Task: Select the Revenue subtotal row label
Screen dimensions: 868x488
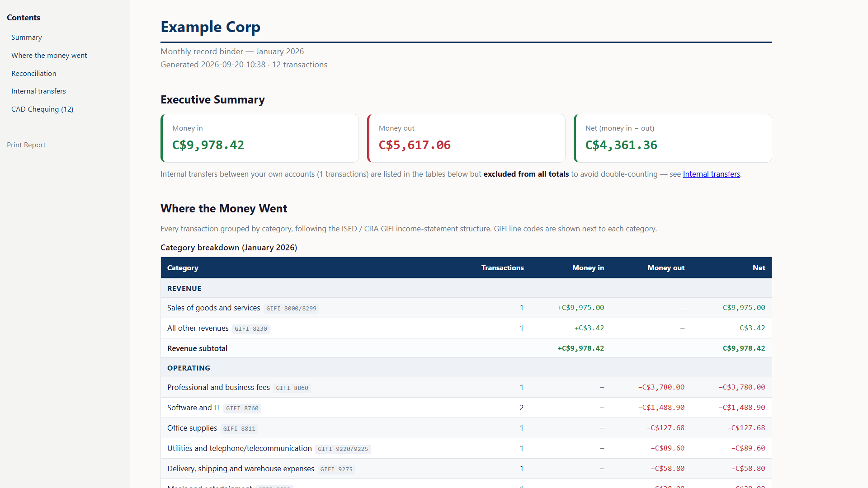Action: point(197,348)
